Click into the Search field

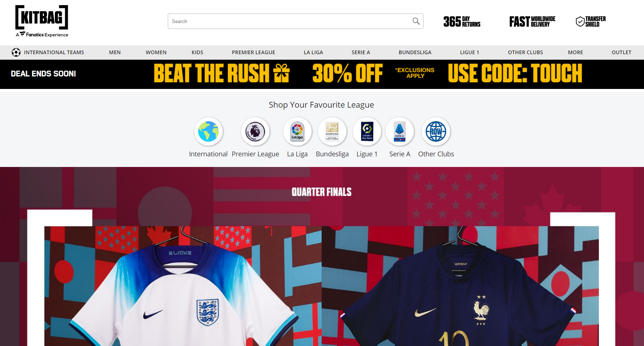289,21
